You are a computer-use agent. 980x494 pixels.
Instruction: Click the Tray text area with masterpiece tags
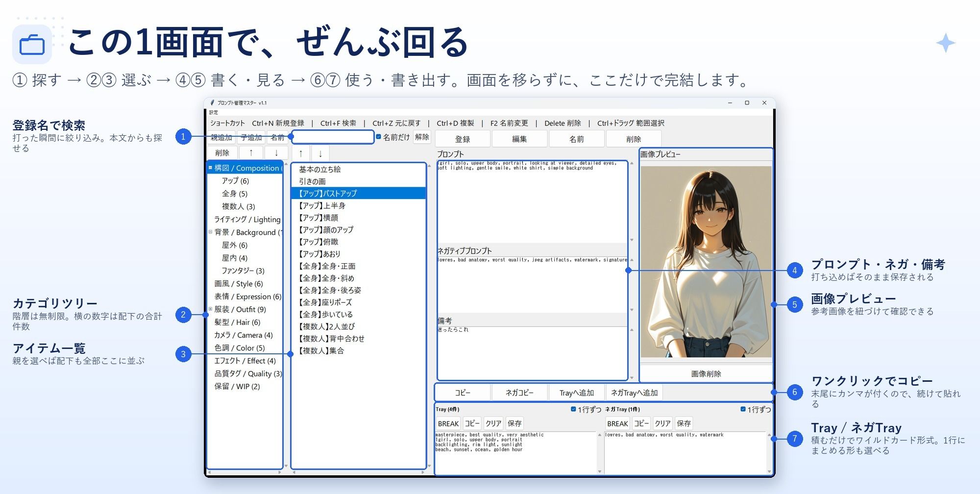515,452
